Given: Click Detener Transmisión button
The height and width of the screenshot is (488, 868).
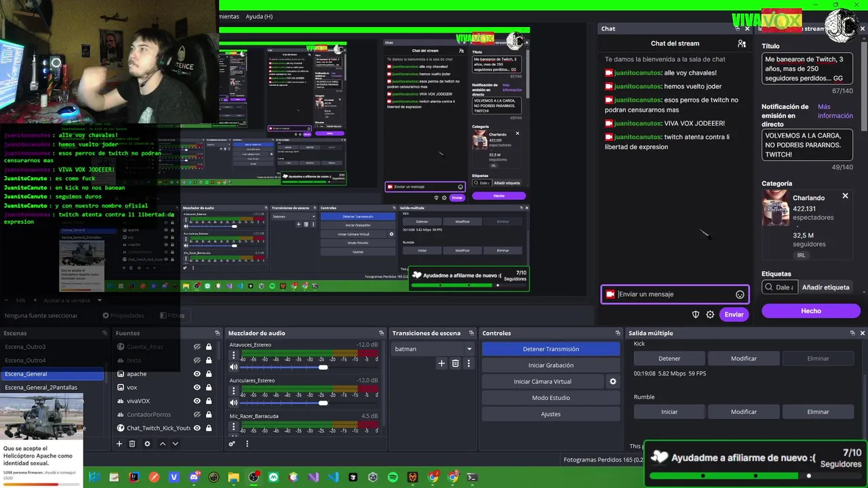Looking at the screenshot, I should (551, 349).
